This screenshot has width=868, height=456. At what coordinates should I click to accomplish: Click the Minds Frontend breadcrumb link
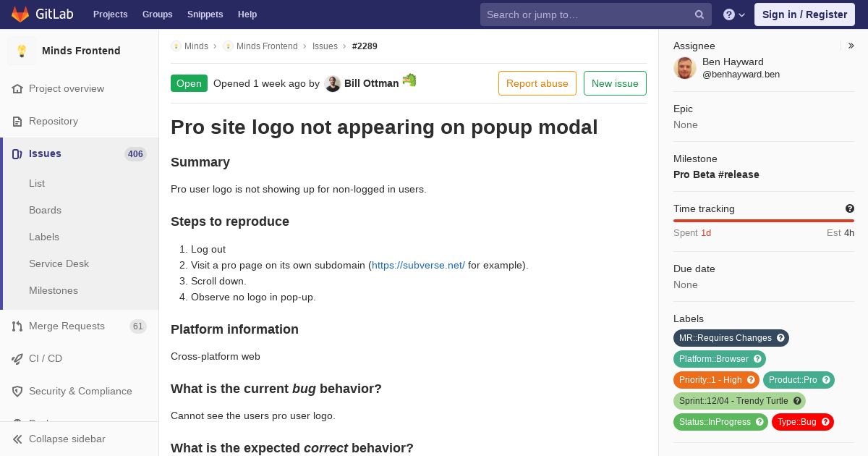(267, 46)
